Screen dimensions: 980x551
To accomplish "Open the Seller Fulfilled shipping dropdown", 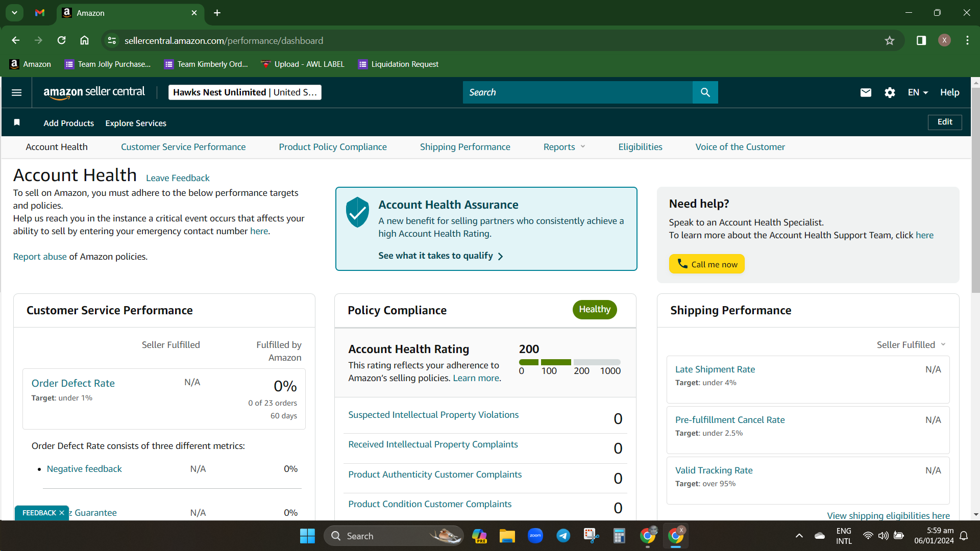I will [911, 345].
